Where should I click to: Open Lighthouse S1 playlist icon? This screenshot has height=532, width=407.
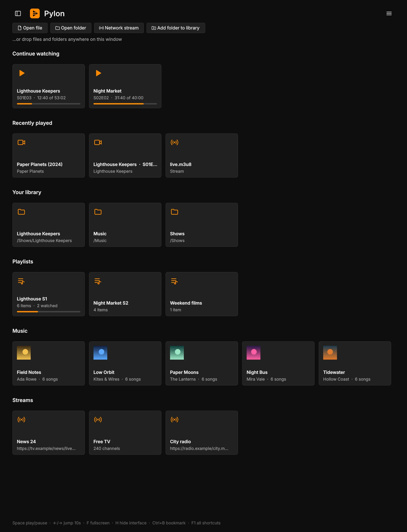pyautogui.click(x=21, y=281)
